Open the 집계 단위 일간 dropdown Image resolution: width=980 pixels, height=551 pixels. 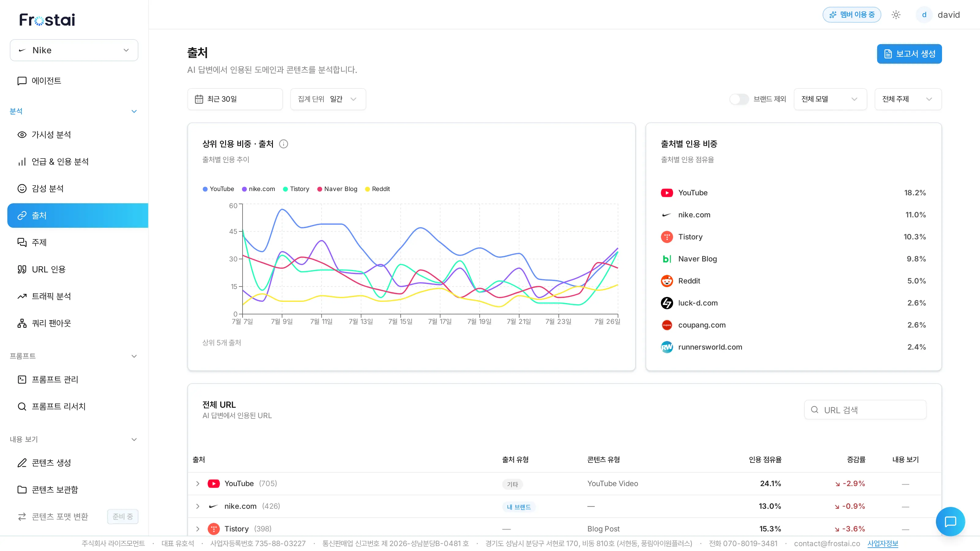328,99
